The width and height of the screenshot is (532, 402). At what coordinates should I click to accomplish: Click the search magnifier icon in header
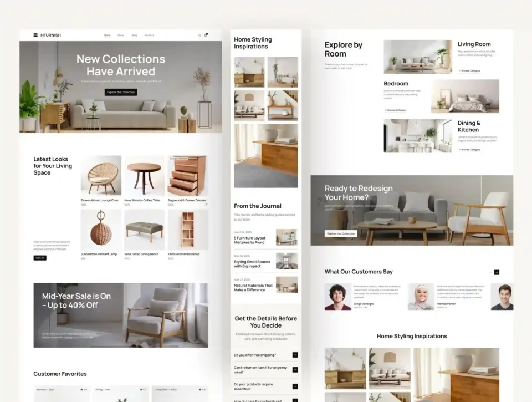[x=199, y=35]
